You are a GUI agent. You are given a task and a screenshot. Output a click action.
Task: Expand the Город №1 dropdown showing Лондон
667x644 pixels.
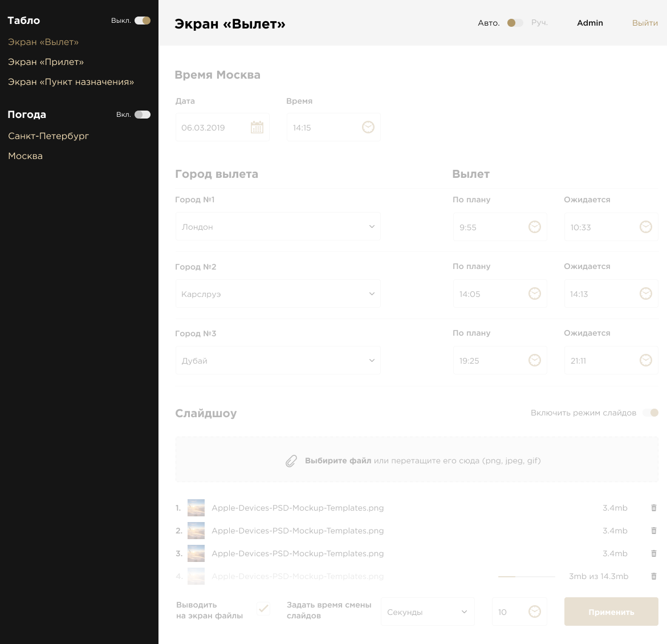[278, 227]
